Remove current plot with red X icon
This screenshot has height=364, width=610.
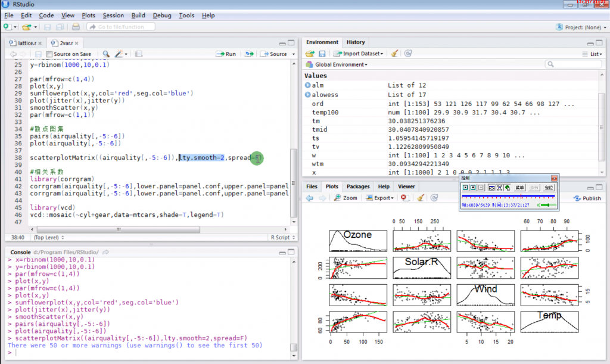[404, 198]
